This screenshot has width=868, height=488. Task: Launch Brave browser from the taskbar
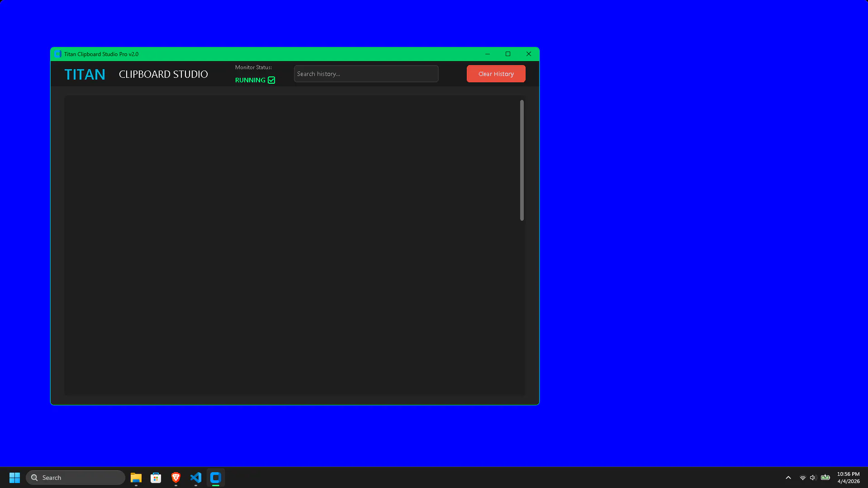point(176,478)
